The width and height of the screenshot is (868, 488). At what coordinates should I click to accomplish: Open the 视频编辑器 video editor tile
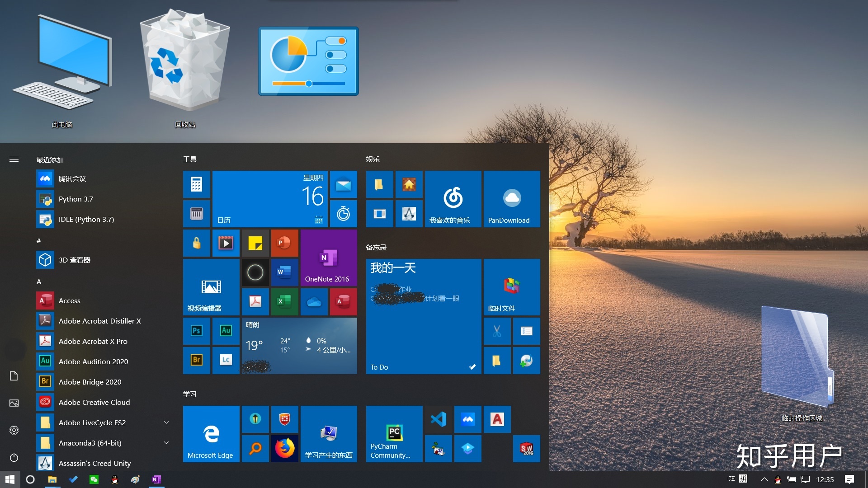[211, 287]
